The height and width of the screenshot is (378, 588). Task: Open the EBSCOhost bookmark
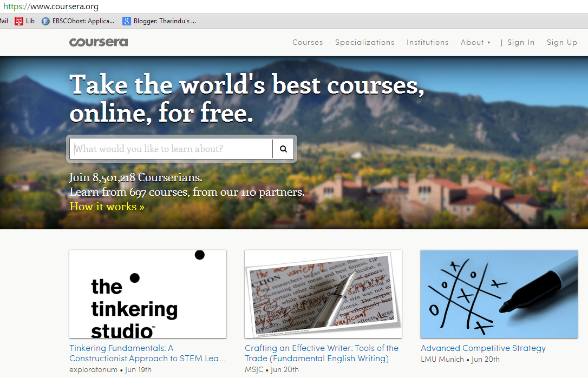pyautogui.click(x=78, y=21)
